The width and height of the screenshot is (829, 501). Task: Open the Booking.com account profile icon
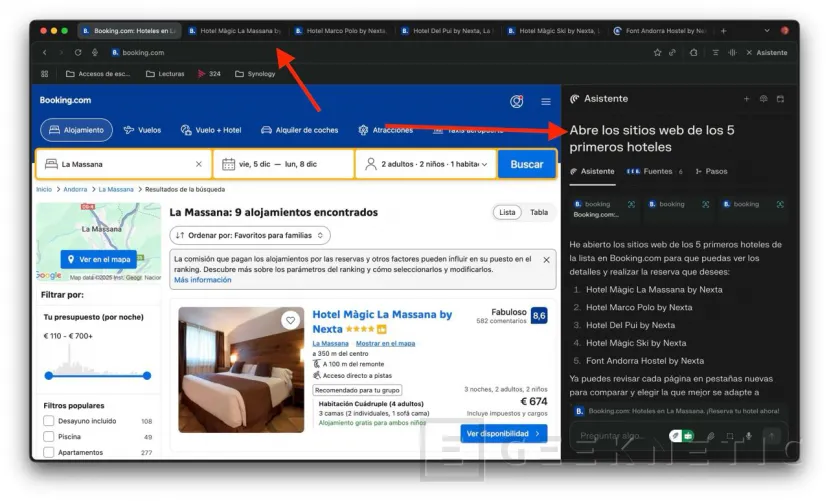pyautogui.click(x=517, y=101)
